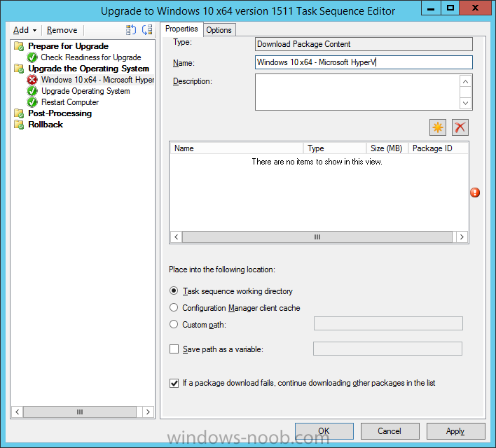
Task: Click the Name column header in package list
Action: [237, 148]
